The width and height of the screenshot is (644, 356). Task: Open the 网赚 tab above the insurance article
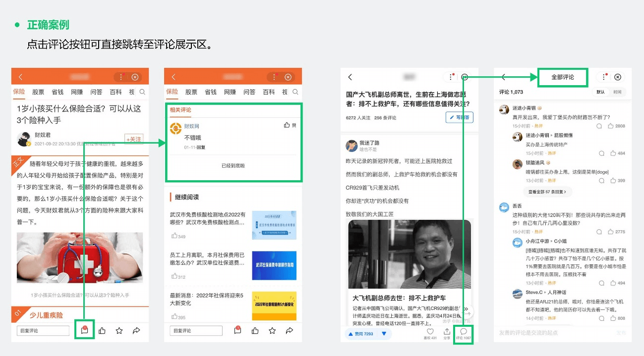tap(77, 92)
